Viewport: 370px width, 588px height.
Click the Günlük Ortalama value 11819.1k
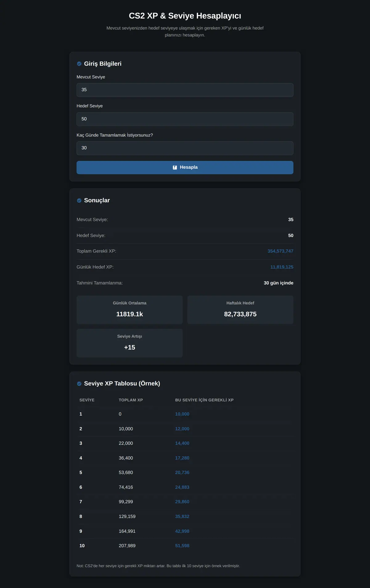click(x=129, y=314)
